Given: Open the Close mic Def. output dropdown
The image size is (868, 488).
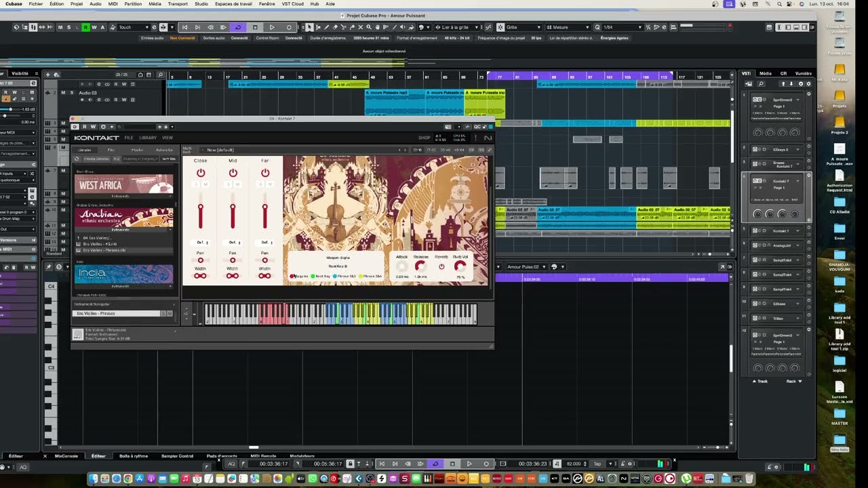Looking at the screenshot, I should click(201, 242).
